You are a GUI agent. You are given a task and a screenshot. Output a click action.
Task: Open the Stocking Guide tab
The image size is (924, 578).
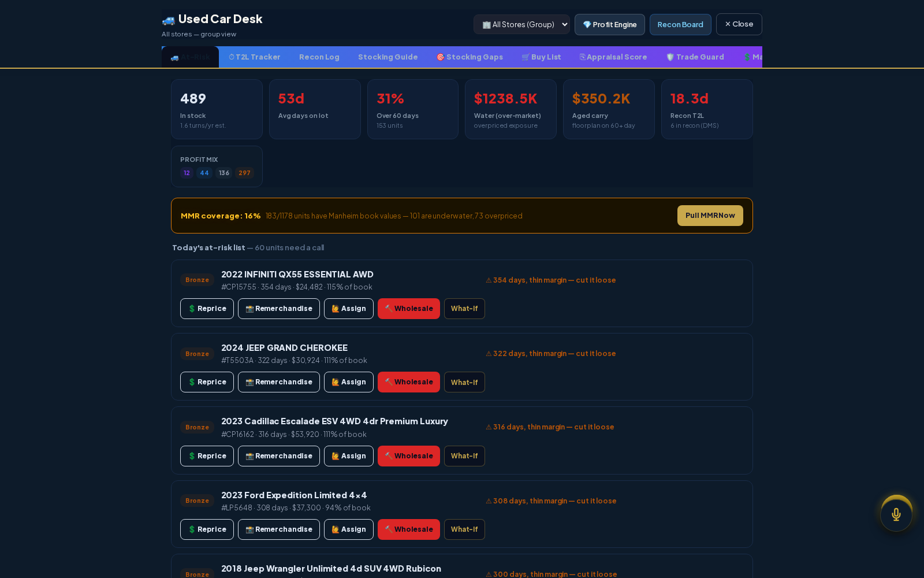click(388, 57)
